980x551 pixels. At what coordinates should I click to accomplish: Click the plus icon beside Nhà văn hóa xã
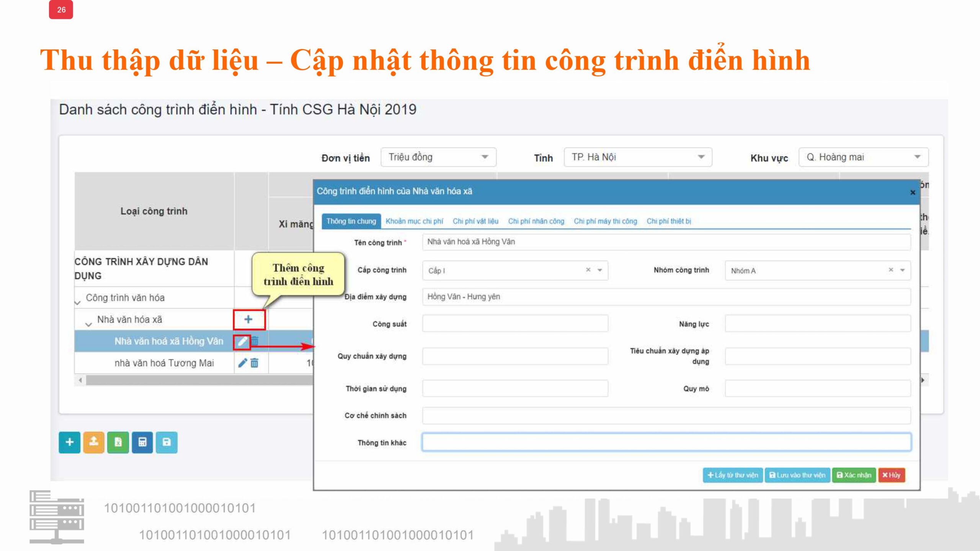[x=248, y=320]
